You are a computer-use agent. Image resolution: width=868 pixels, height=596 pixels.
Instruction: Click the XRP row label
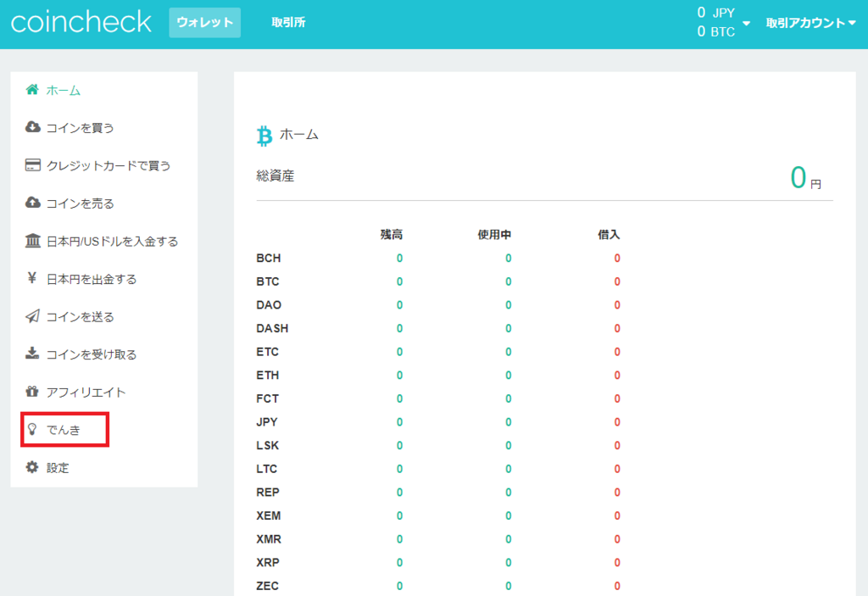tap(267, 562)
